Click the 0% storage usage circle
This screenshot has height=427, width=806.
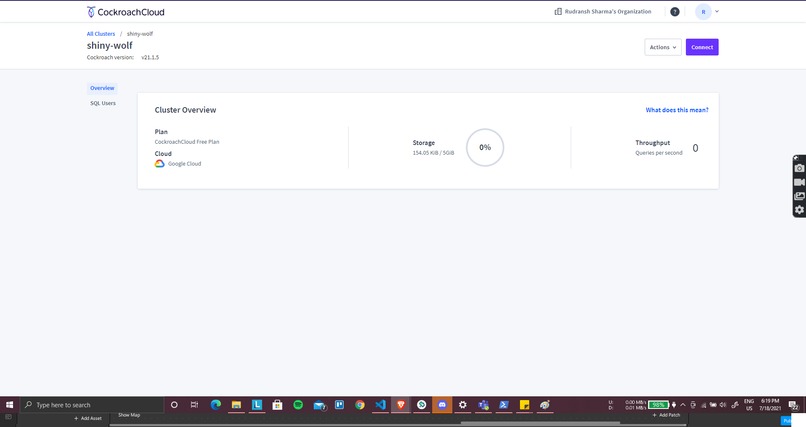point(485,147)
